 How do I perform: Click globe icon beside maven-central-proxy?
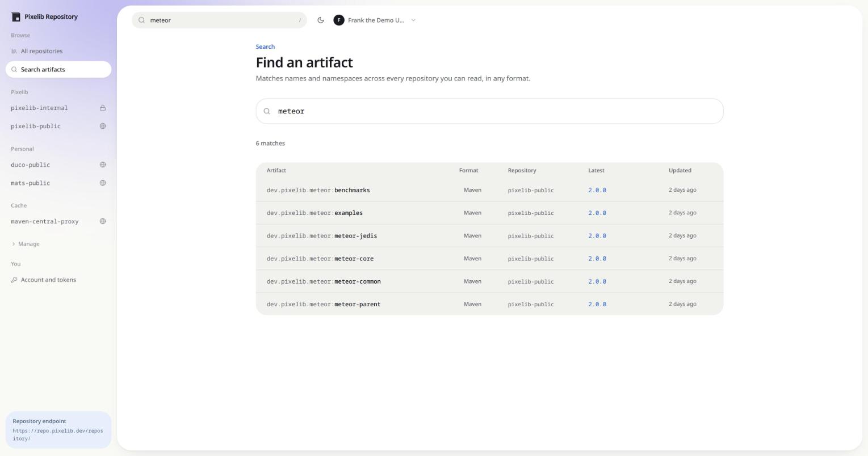[103, 221]
